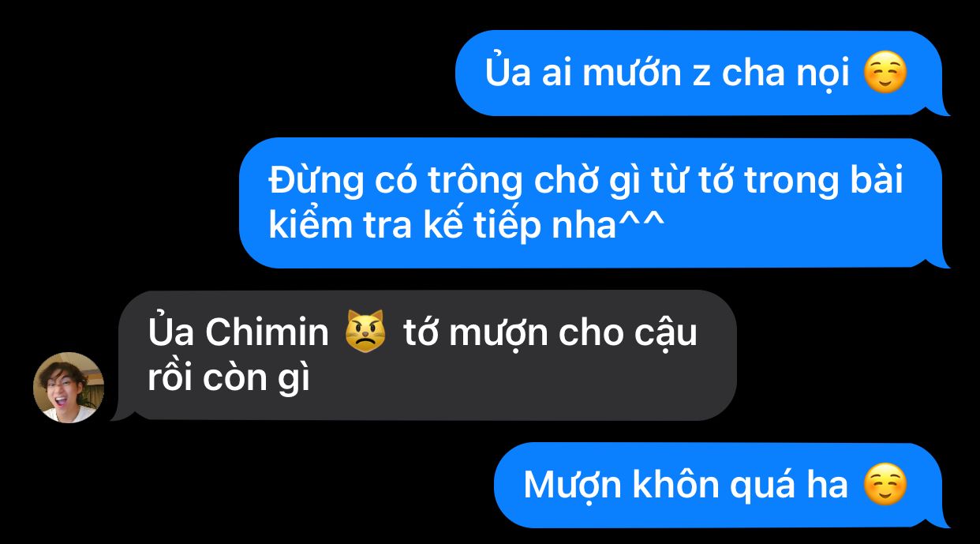The width and height of the screenshot is (980, 544).
Task: Click "tớ mượn" in the gray message
Action: pos(475,334)
